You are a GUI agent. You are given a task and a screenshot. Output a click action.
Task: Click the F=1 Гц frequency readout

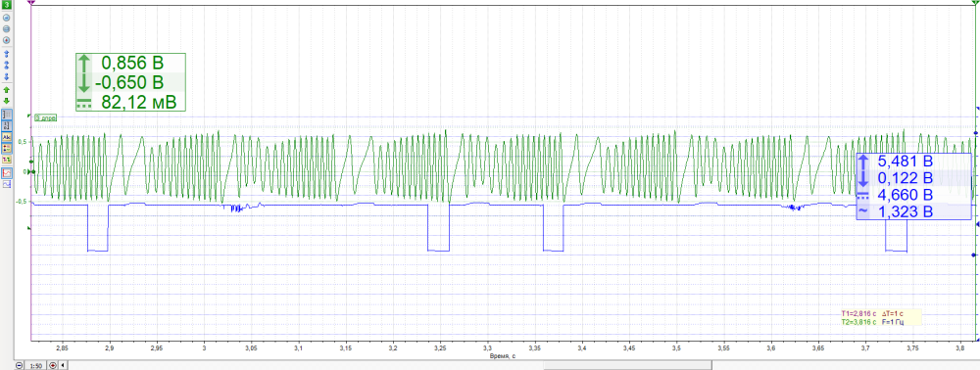click(x=893, y=322)
